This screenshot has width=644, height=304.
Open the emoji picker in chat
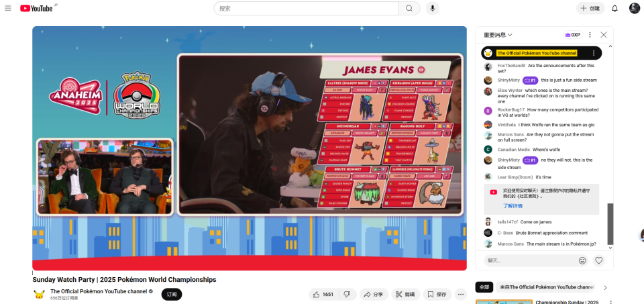pos(582,260)
